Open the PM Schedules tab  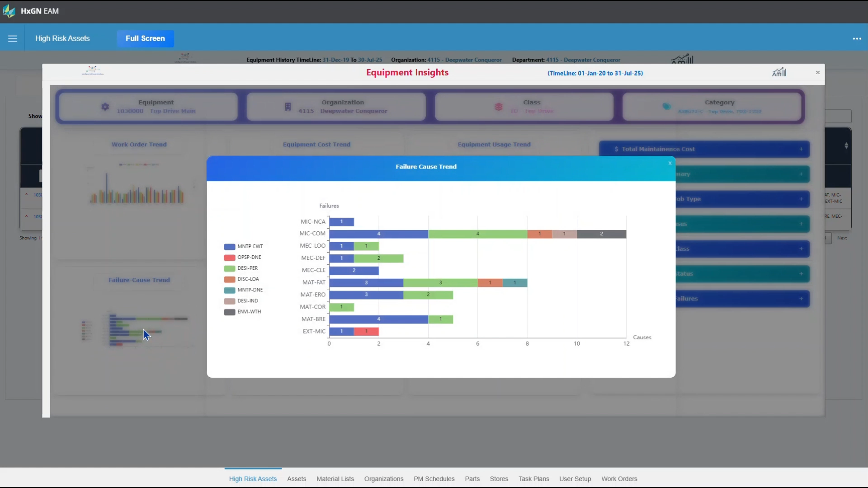434,479
